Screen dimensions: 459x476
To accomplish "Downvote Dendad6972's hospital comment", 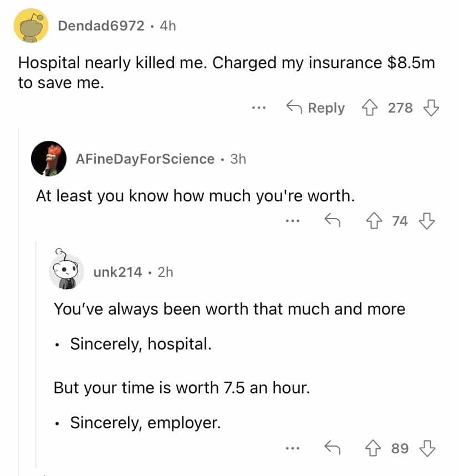I will click(x=431, y=108).
